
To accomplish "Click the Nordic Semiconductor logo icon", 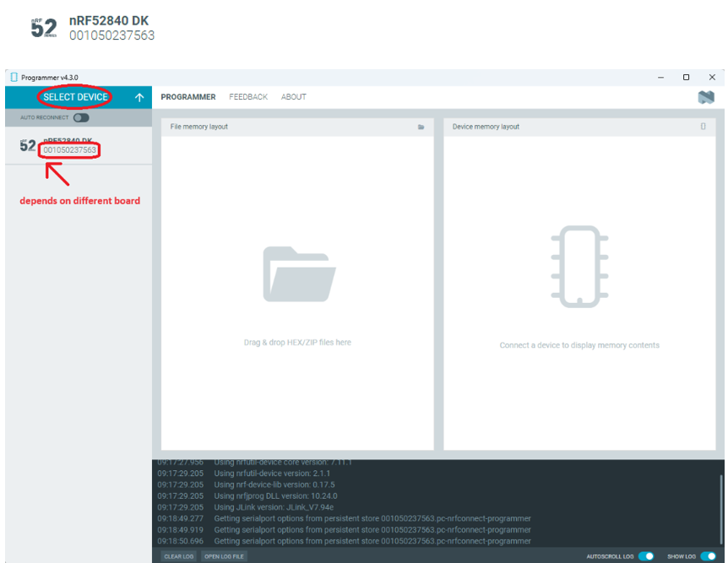I will tap(706, 97).
